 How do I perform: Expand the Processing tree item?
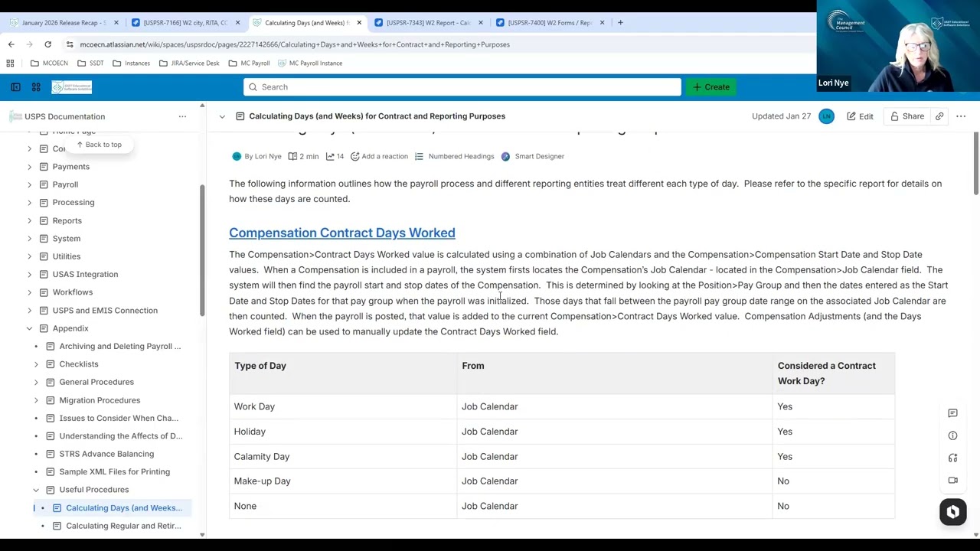click(30, 203)
